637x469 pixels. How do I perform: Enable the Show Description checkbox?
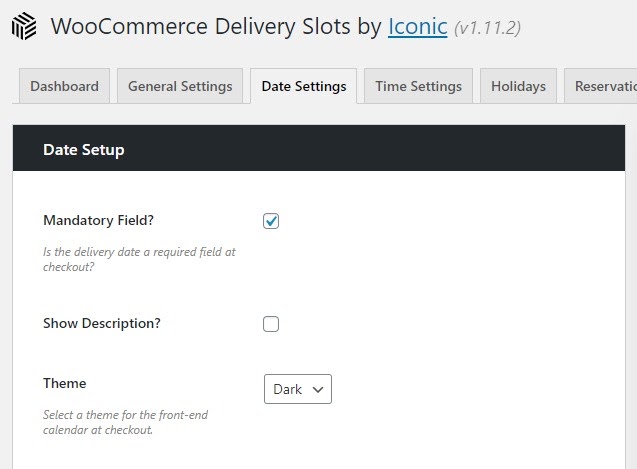pos(271,324)
